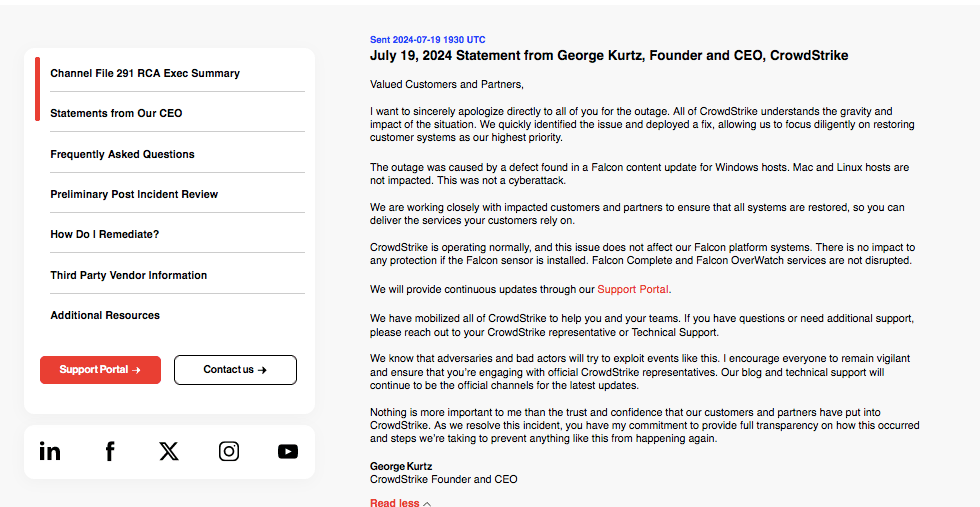Collapse the statement with Read less
Screen dimensions: 980x507
coord(395,502)
